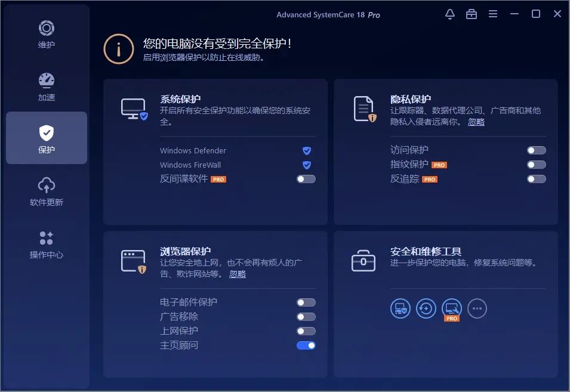Click the Windows FireWall label
The width and height of the screenshot is (570, 392).
(x=190, y=165)
